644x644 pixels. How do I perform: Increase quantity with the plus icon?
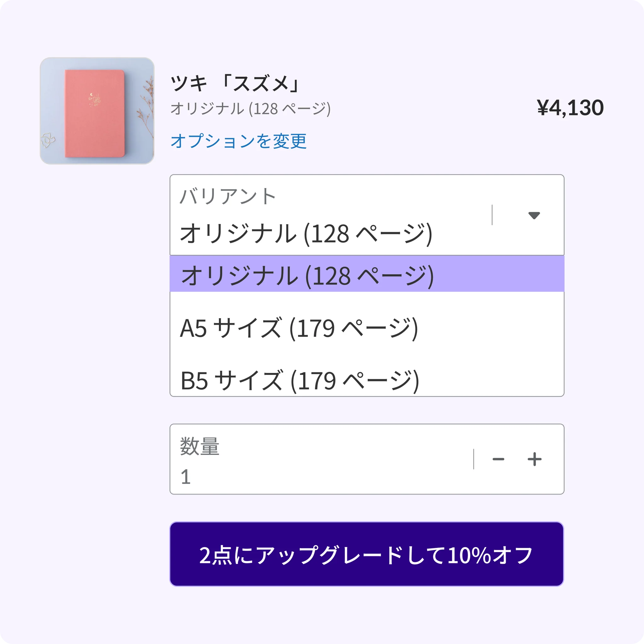click(x=534, y=459)
